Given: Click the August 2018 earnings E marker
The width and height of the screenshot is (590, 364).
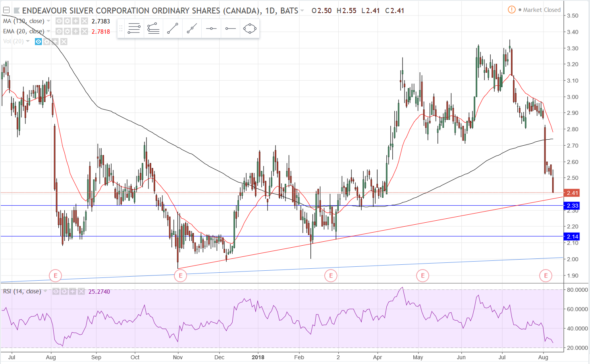Looking at the screenshot, I should (x=546, y=275).
